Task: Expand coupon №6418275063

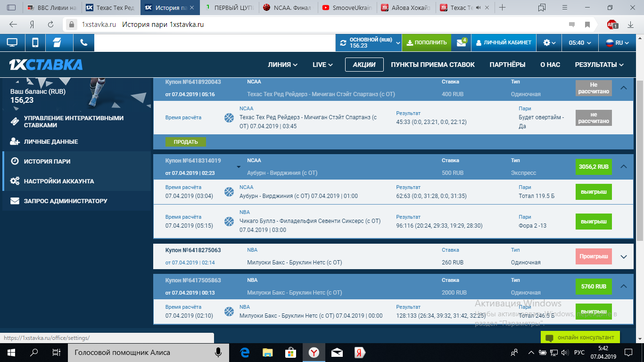Action: 624,257
